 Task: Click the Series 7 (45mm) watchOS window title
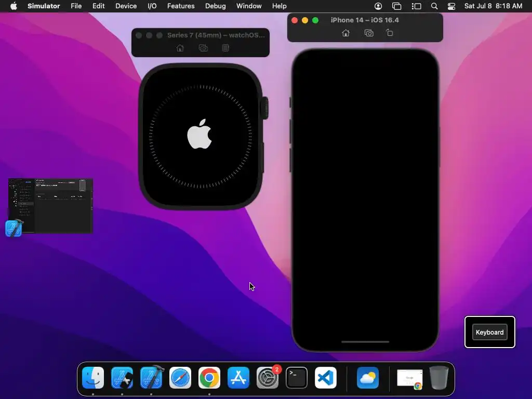(216, 35)
